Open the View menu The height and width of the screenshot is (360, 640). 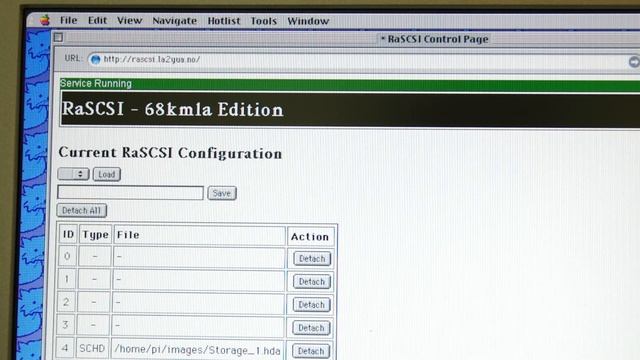[129, 20]
